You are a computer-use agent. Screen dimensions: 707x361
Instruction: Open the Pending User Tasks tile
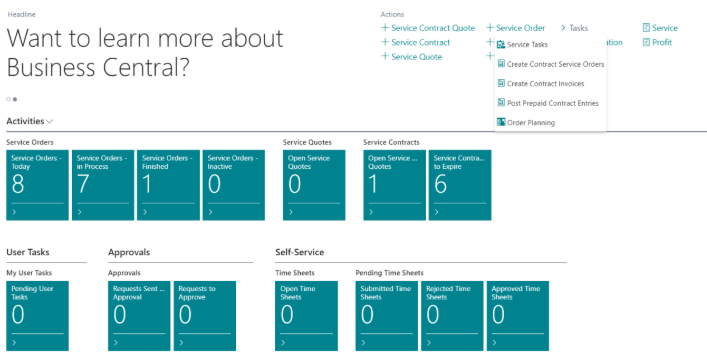(37, 315)
